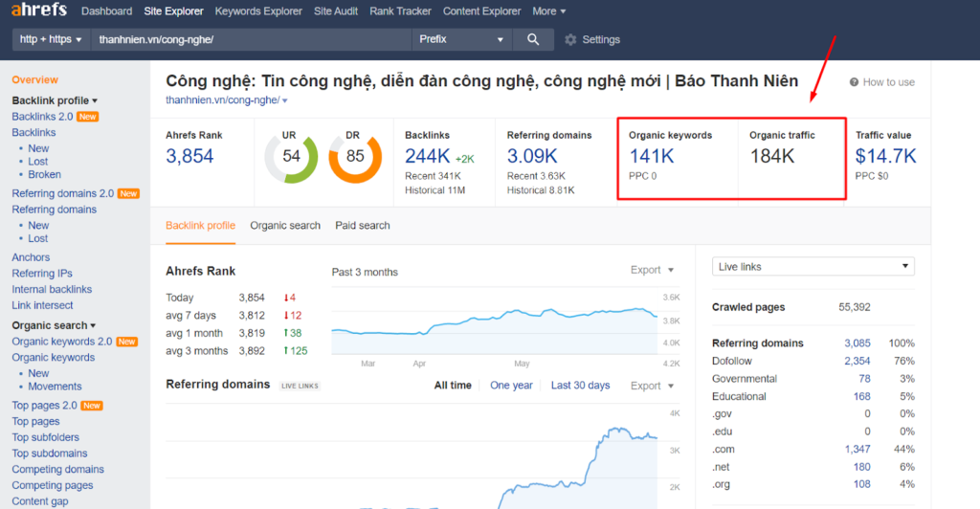Open Site Audit in the top nav
The height and width of the screenshot is (509, 980).
(336, 11)
